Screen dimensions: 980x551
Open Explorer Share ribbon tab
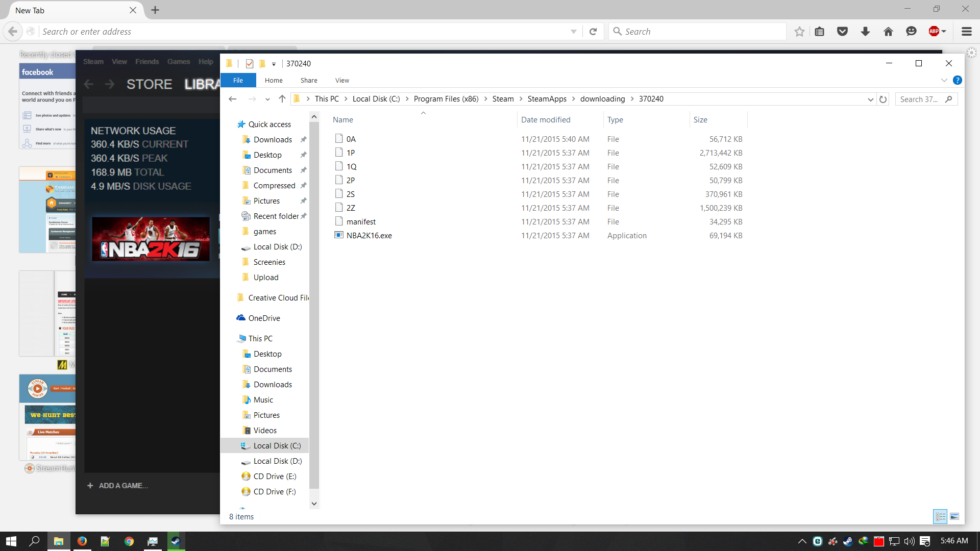pos(309,80)
